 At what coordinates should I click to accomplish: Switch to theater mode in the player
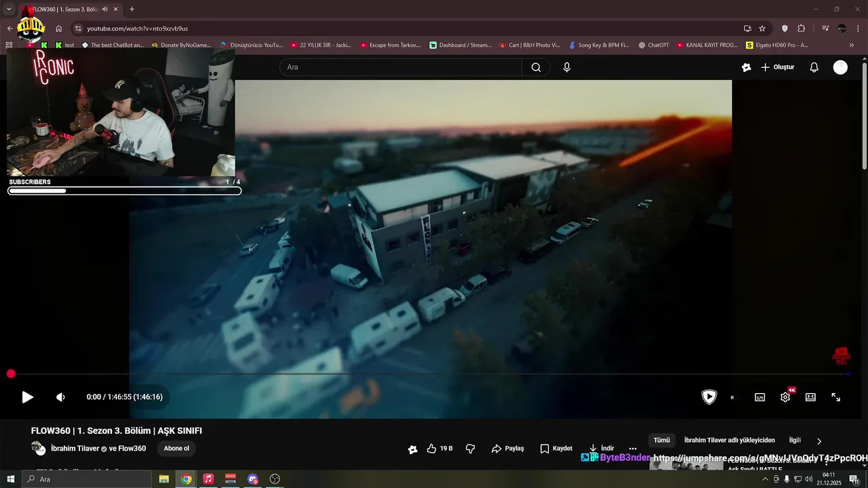(x=810, y=397)
